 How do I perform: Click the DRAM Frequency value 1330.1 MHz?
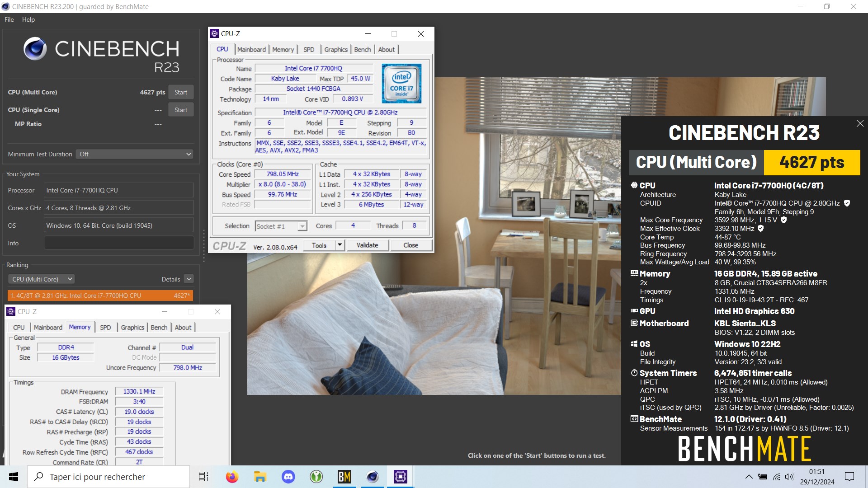pyautogui.click(x=139, y=392)
